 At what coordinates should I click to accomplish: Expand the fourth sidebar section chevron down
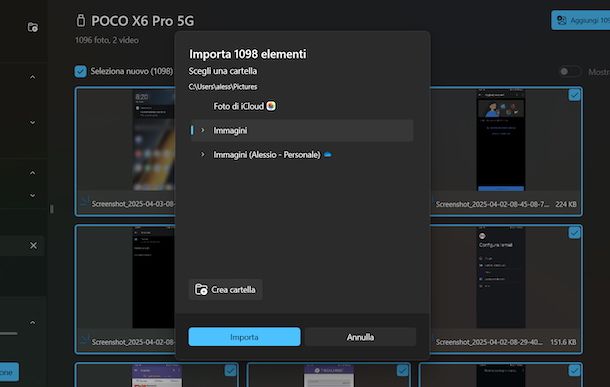(33, 196)
